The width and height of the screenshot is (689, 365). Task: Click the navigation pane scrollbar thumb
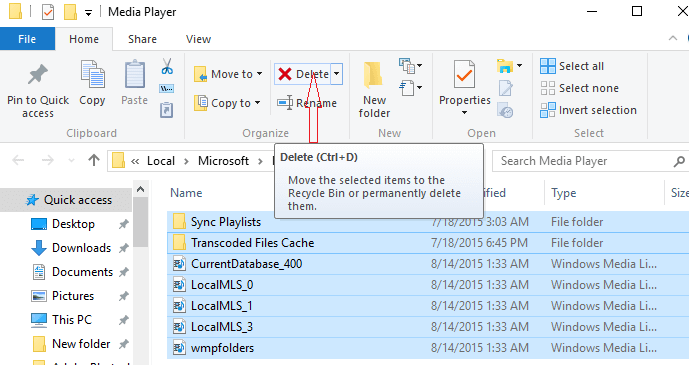pyautogui.click(x=141, y=222)
